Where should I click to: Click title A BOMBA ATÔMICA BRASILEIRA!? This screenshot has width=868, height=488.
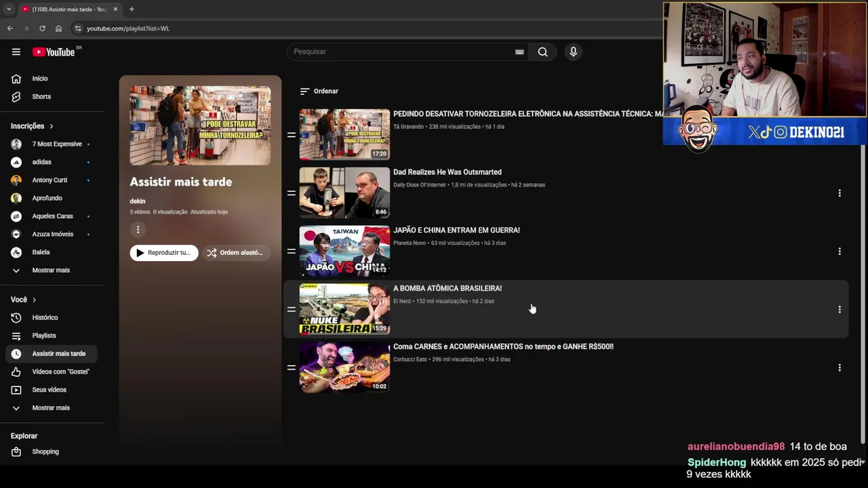448,289
